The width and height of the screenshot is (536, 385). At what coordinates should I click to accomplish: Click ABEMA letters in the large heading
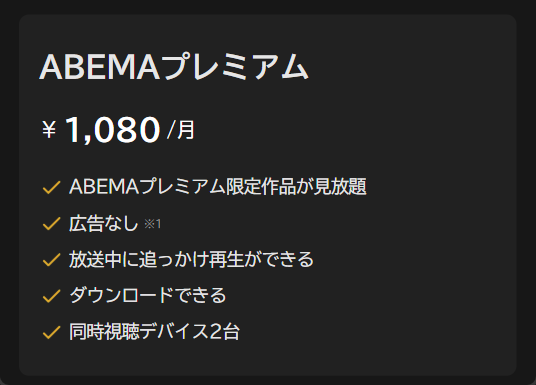tap(99, 67)
